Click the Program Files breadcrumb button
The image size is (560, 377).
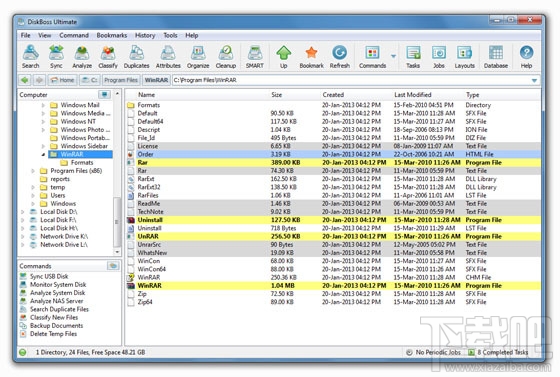121,80
